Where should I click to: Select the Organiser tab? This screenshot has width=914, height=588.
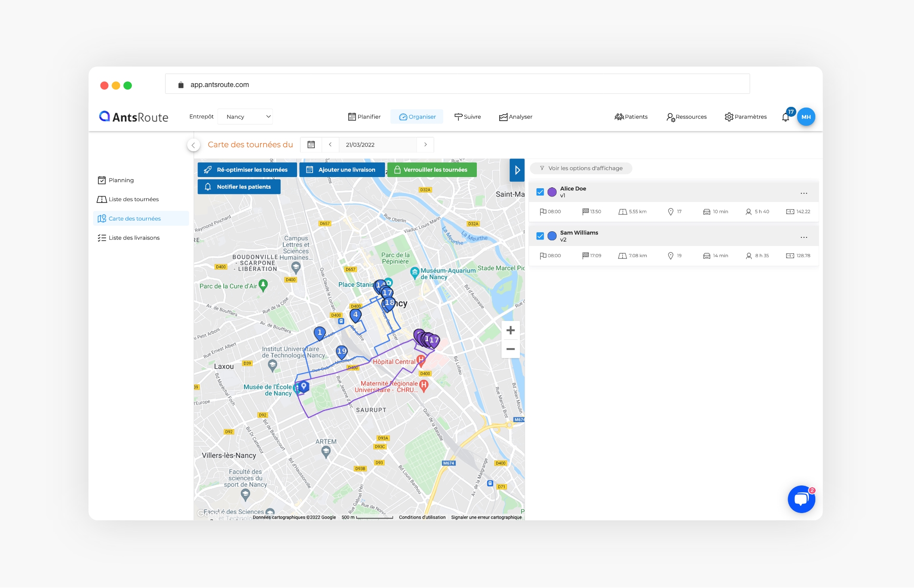[417, 117]
